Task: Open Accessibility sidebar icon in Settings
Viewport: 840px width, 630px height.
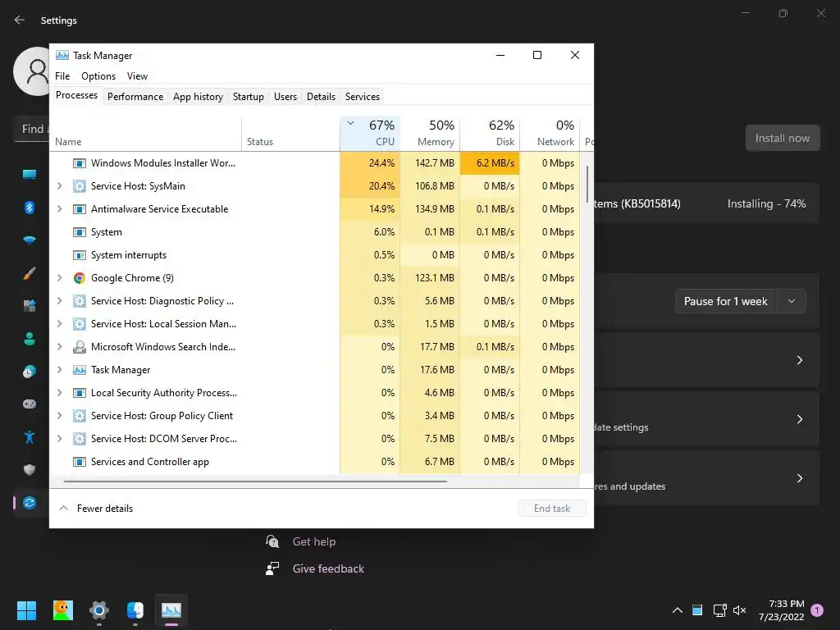Action: tap(30, 437)
